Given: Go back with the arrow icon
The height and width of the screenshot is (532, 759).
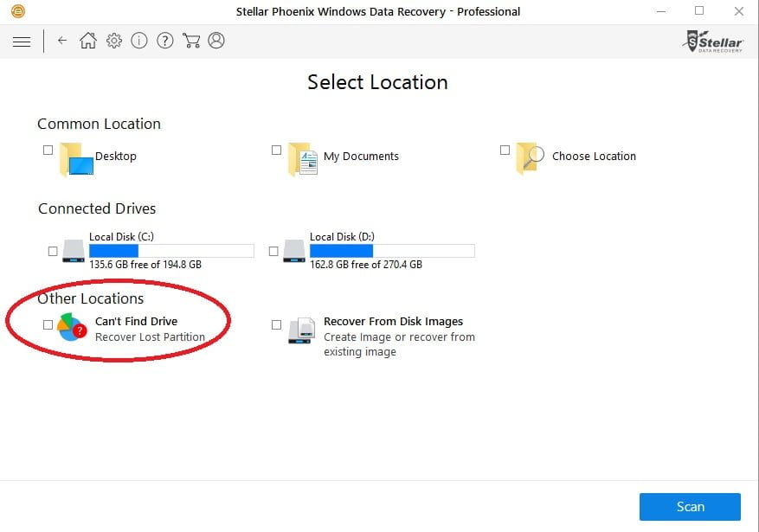Looking at the screenshot, I should [62, 41].
